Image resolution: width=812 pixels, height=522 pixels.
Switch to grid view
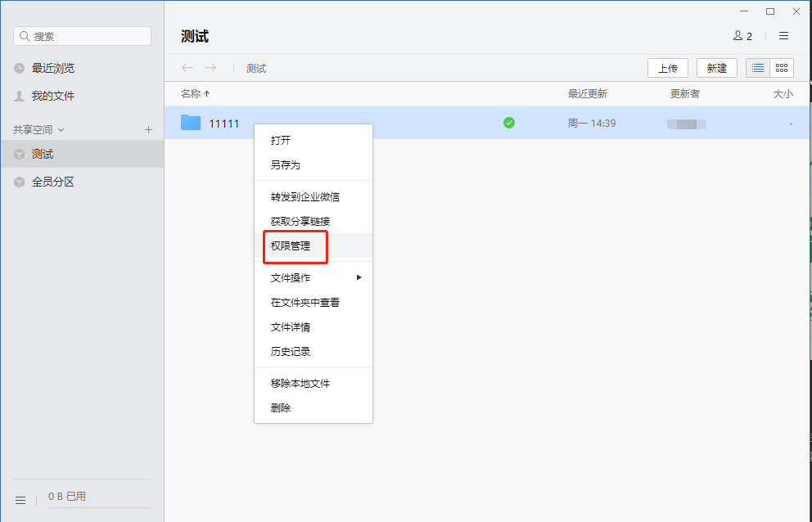click(782, 68)
